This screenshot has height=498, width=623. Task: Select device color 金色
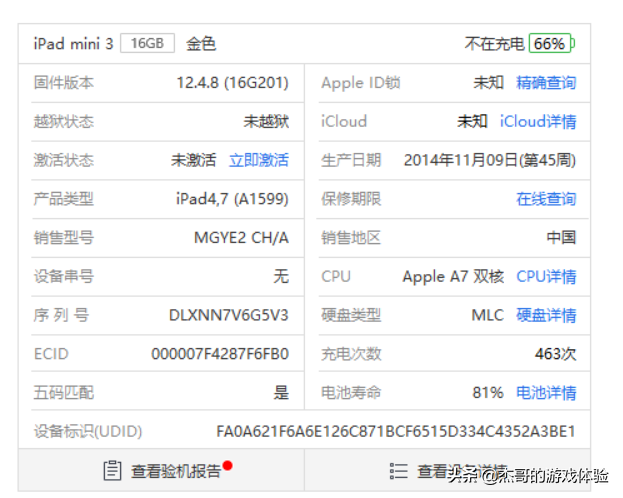coord(201,44)
